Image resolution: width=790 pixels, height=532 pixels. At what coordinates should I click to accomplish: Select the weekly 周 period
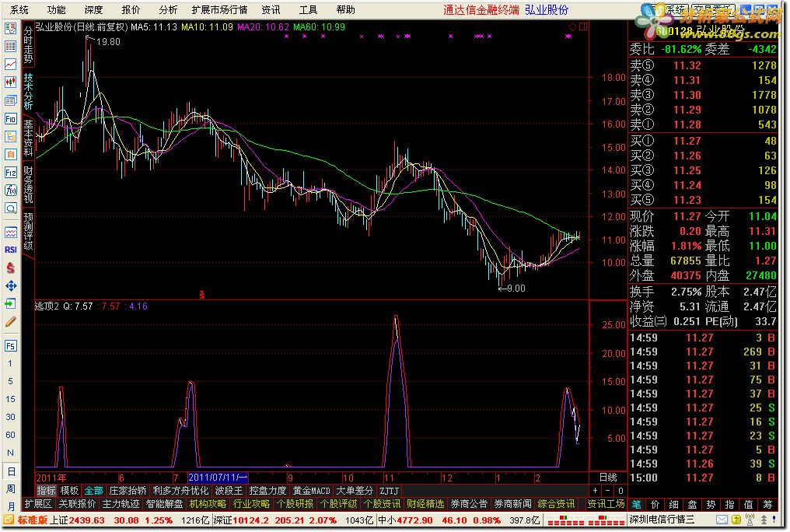tap(10, 489)
